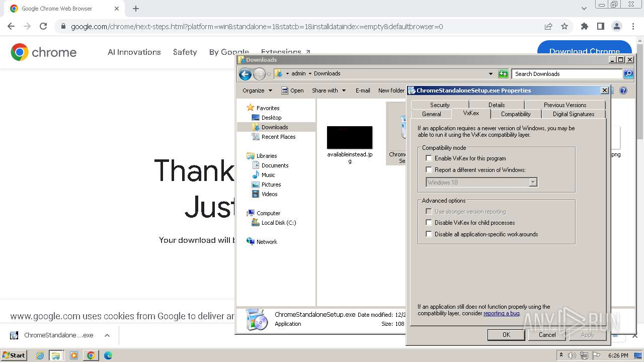The image size is (644, 362).
Task: Bookmark this tab with the star icon
Action: coord(565,26)
